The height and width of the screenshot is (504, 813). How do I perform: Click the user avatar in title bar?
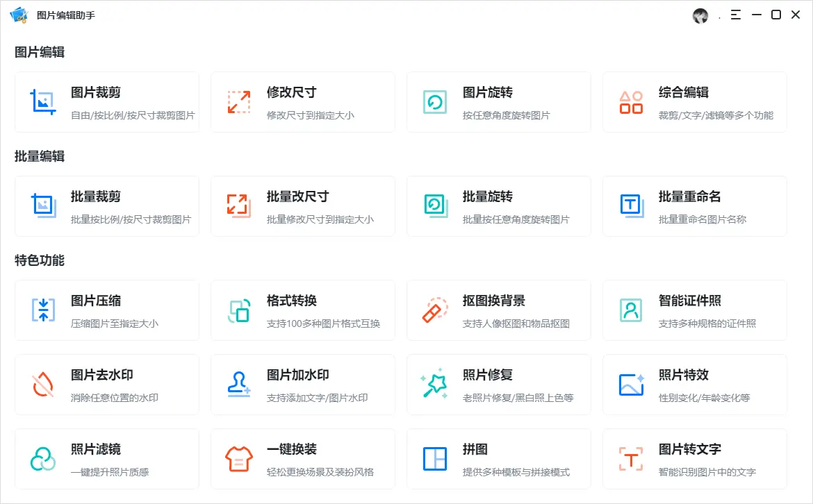[x=700, y=15]
